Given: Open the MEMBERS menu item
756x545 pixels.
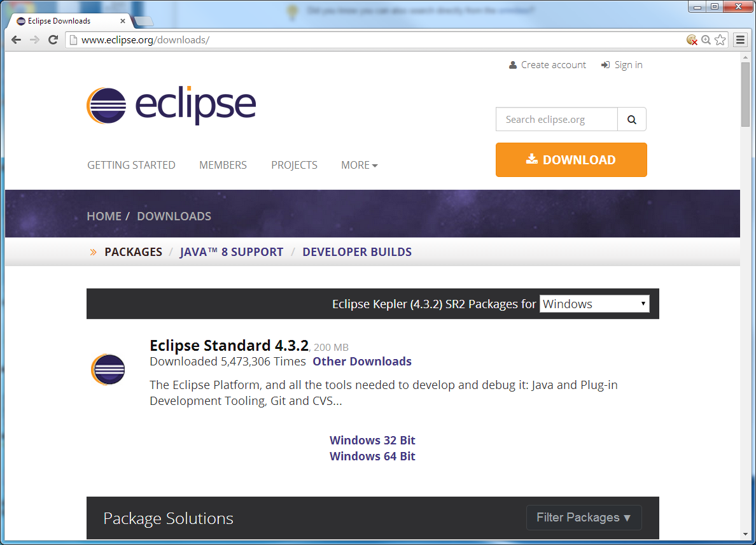Looking at the screenshot, I should (x=223, y=165).
